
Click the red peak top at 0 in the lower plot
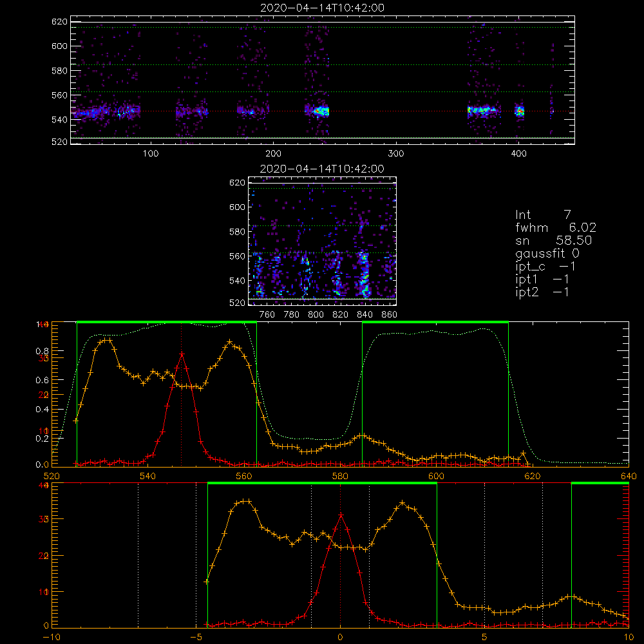pos(341,515)
